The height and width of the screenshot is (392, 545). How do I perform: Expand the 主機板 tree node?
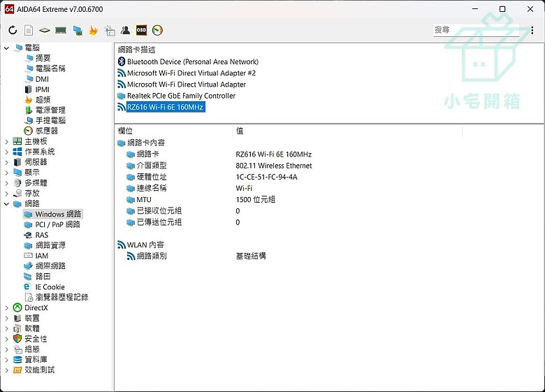point(6,141)
